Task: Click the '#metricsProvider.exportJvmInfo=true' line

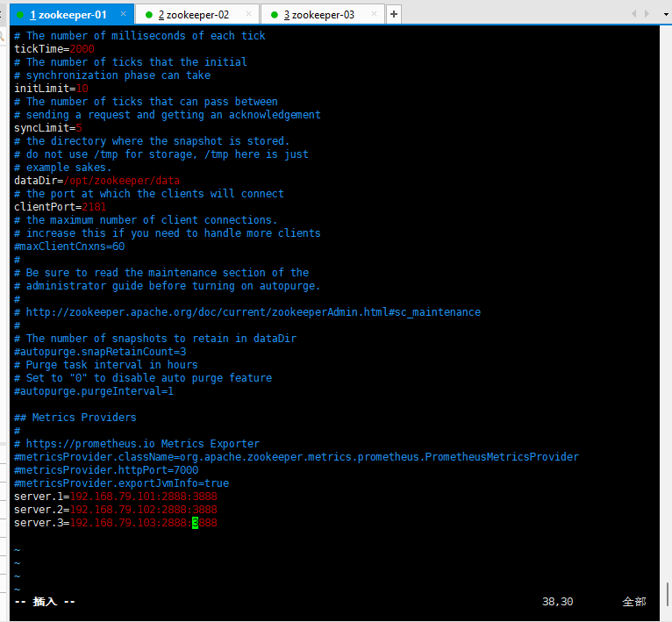Action: (121, 483)
